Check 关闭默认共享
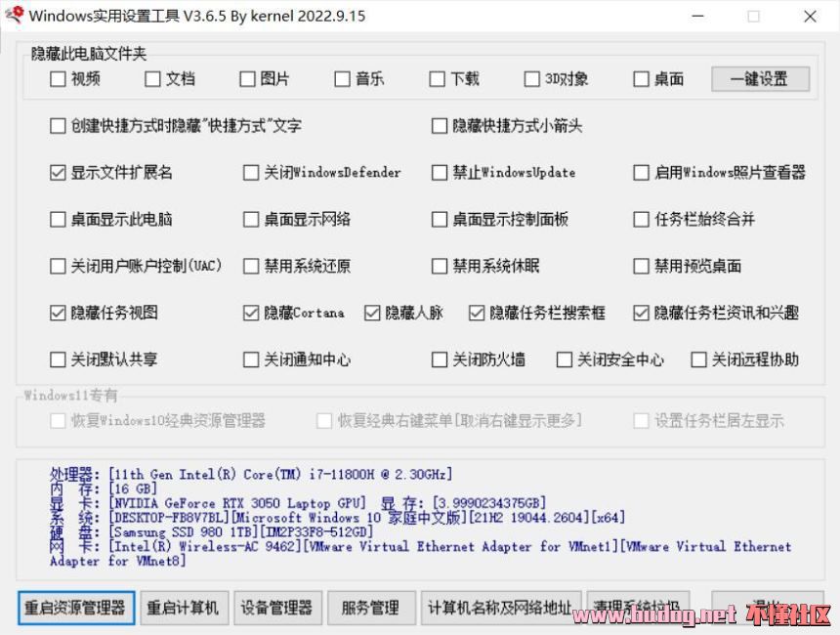The image size is (840, 635). 58,360
